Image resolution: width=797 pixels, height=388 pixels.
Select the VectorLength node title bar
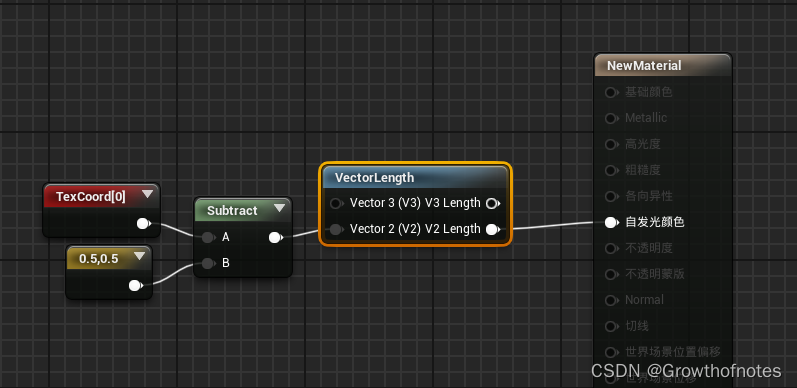415,177
